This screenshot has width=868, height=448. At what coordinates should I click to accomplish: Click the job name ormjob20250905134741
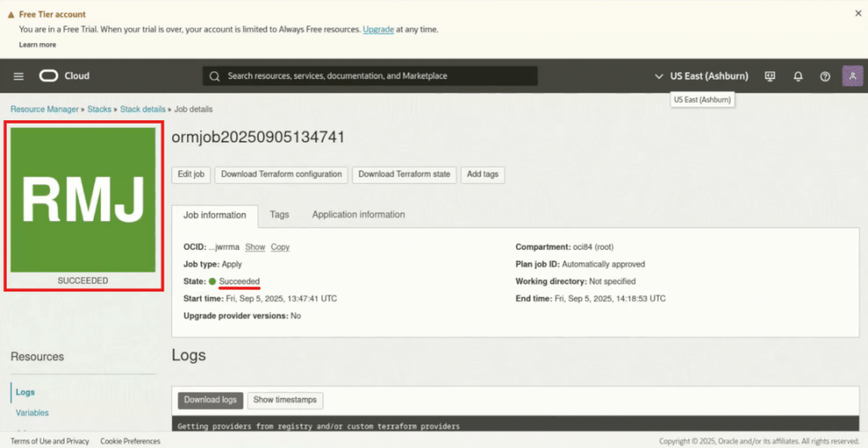(258, 137)
